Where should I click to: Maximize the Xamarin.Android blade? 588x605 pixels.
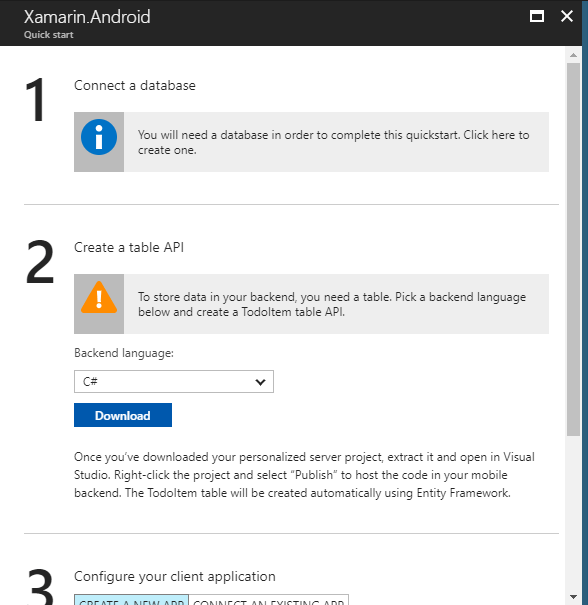tap(537, 16)
